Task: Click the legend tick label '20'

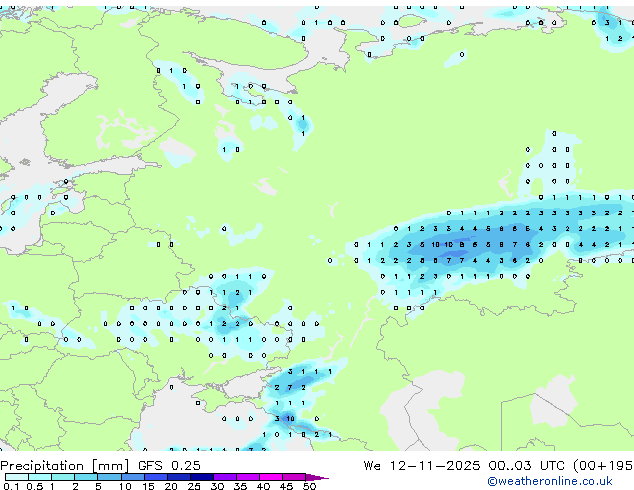Action: 171,486
